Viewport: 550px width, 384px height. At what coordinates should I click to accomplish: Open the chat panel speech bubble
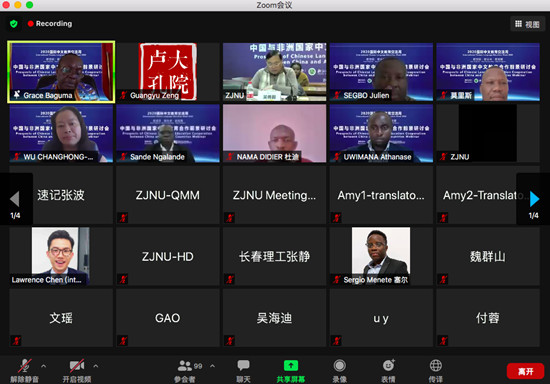coord(243,365)
